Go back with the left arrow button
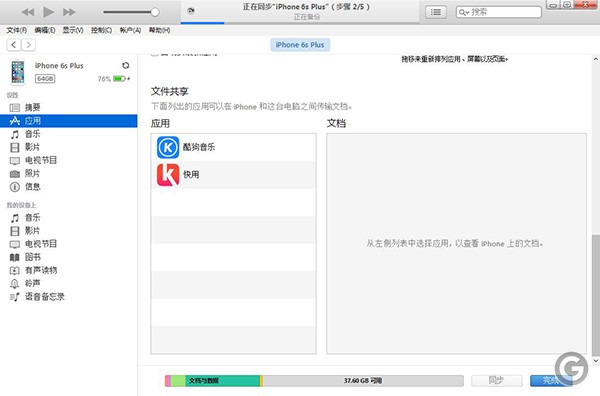 tap(14, 45)
